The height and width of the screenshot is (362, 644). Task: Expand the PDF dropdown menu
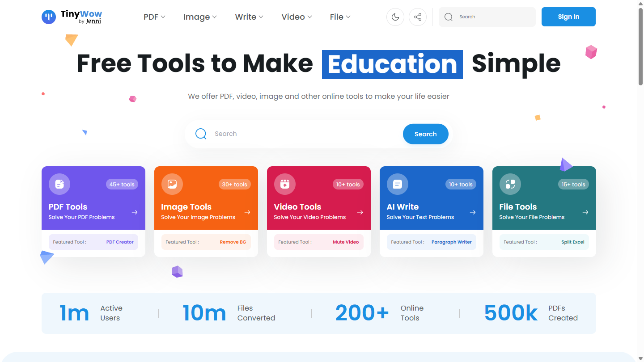[x=154, y=17]
